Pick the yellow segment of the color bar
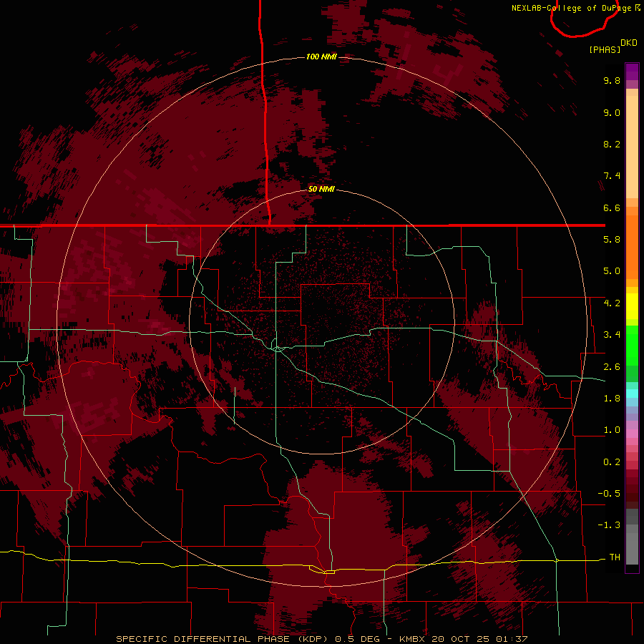Screen dimensions: 644x644 (632, 306)
